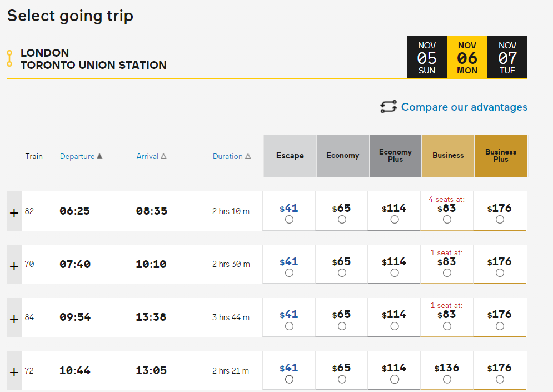Click the Duration sort triangle icon
The image size is (553, 392).
click(248, 156)
